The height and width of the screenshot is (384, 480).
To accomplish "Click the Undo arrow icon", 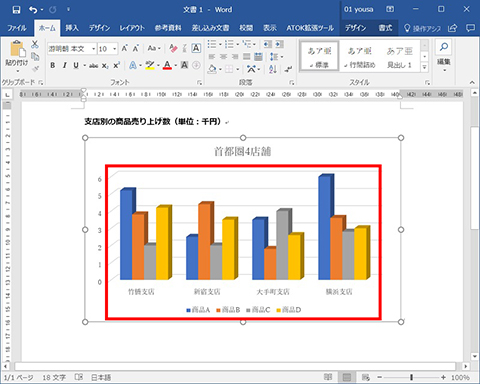I will 33,10.
